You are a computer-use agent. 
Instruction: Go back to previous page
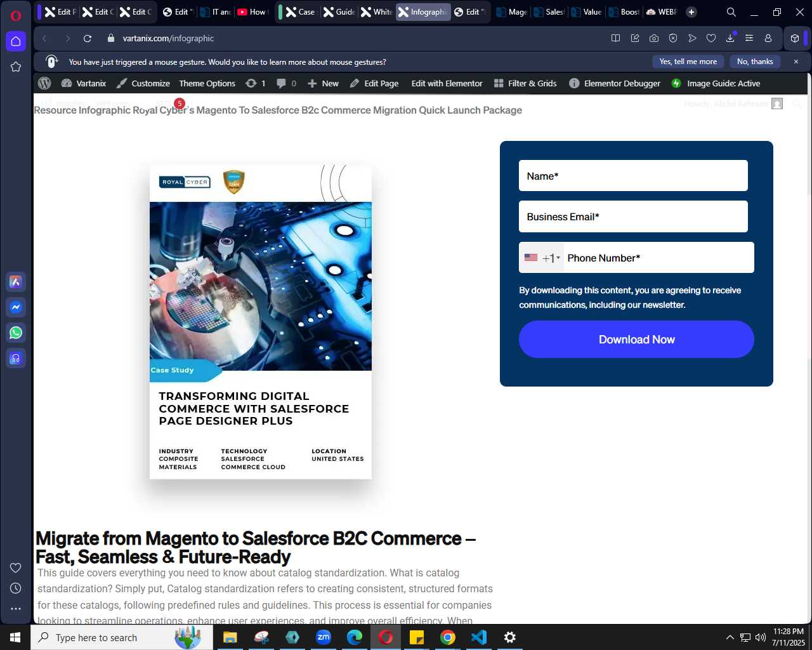tap(44, 38)
